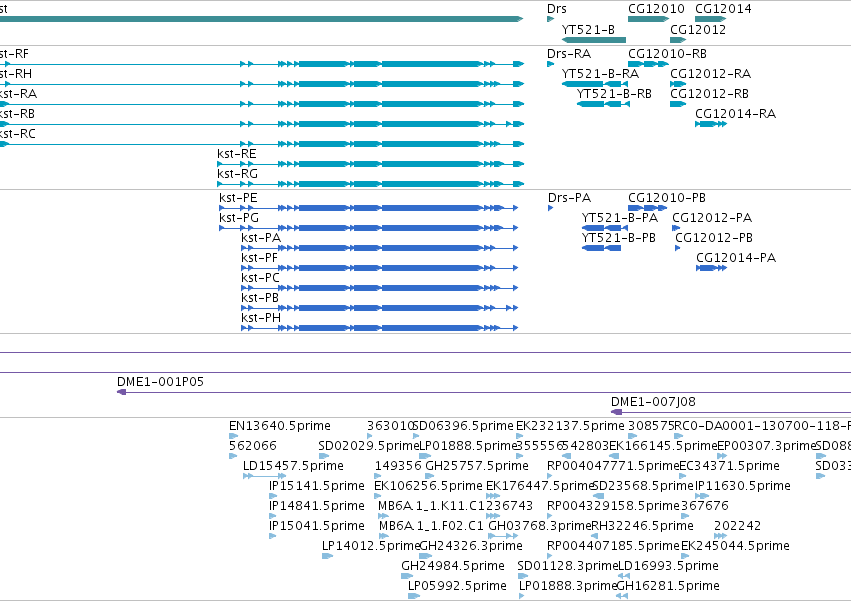Select transcript CG12010-RB
Screen dimensions: 851x601
click(x=648, y=64)
